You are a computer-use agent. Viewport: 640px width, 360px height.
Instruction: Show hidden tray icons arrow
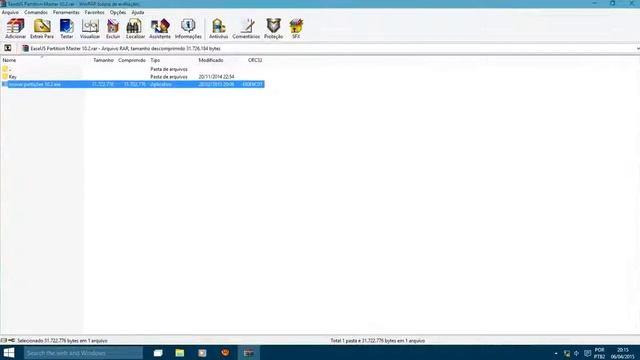(x=556, y=353)
